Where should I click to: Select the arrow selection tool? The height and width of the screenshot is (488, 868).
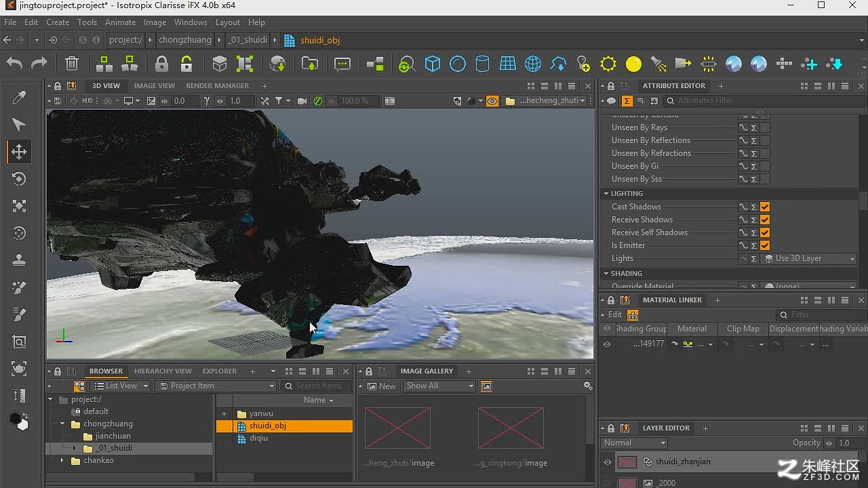19,125
